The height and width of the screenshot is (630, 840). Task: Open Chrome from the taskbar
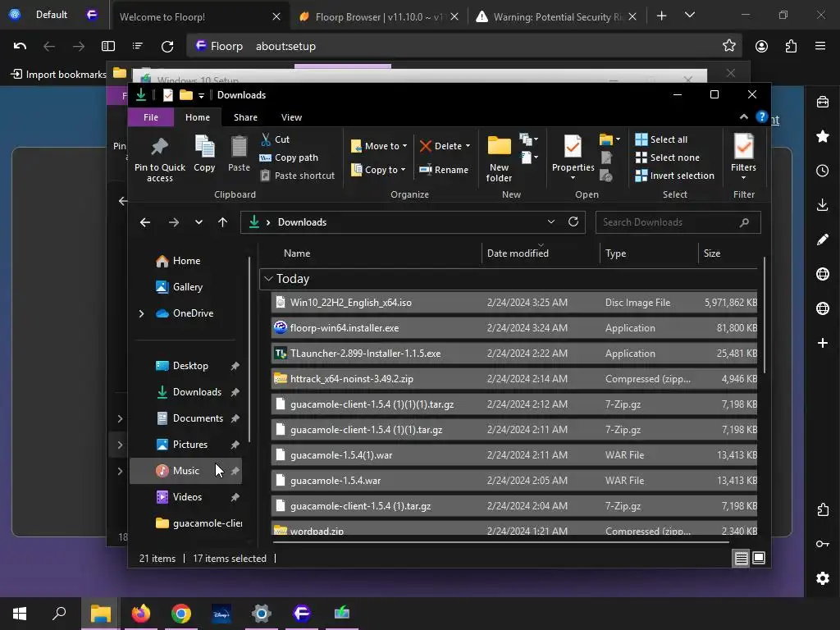tap(181, 613)
